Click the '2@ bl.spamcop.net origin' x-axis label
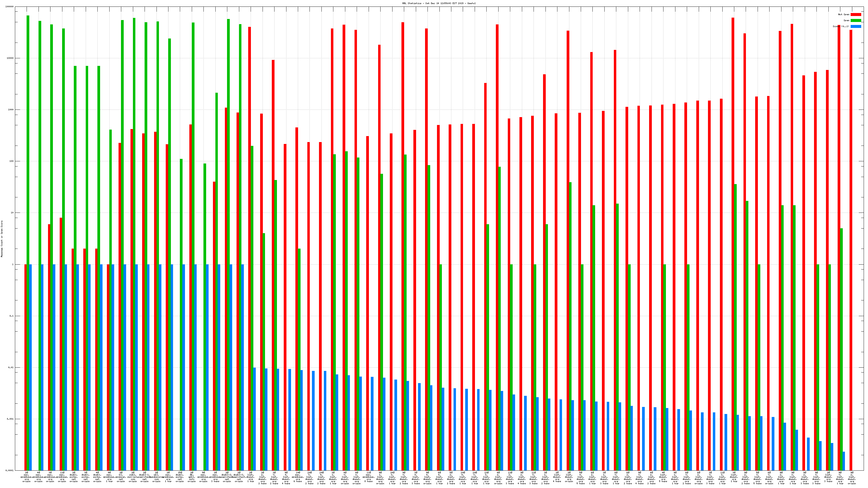The width and height of the screenshot is (868, 488). (121, 477)
